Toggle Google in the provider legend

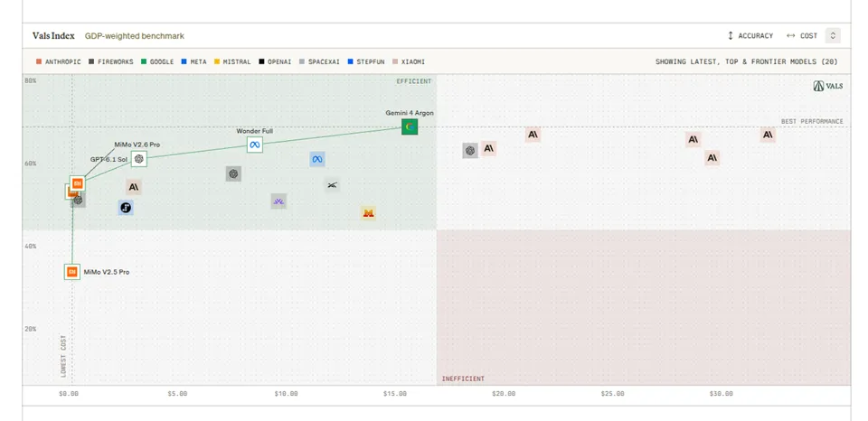pos(157,62)
